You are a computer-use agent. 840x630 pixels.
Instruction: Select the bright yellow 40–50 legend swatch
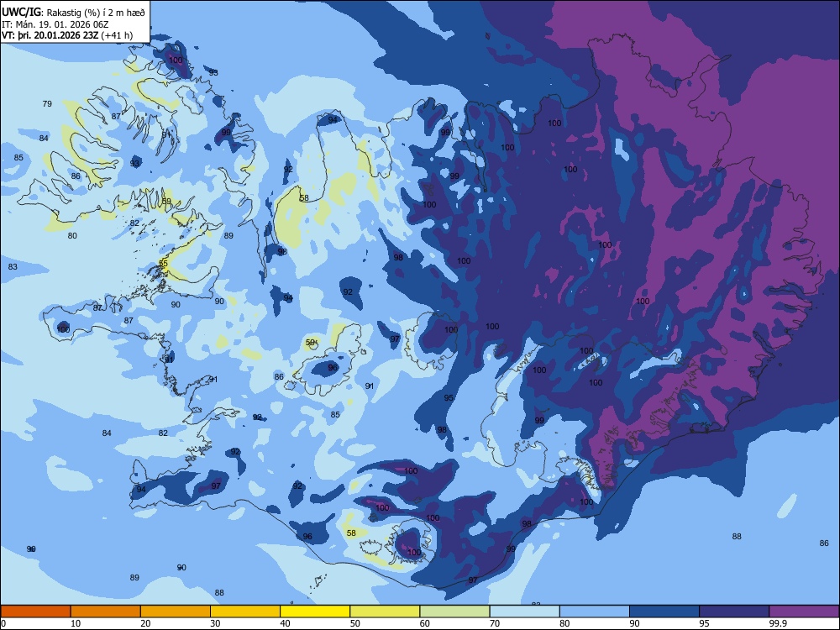pos(315,612)
